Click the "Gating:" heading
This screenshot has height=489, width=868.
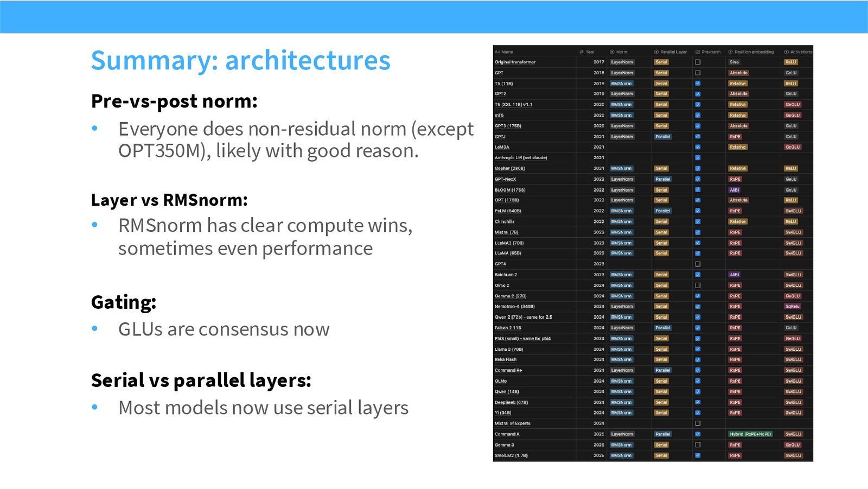click(124, 302)
